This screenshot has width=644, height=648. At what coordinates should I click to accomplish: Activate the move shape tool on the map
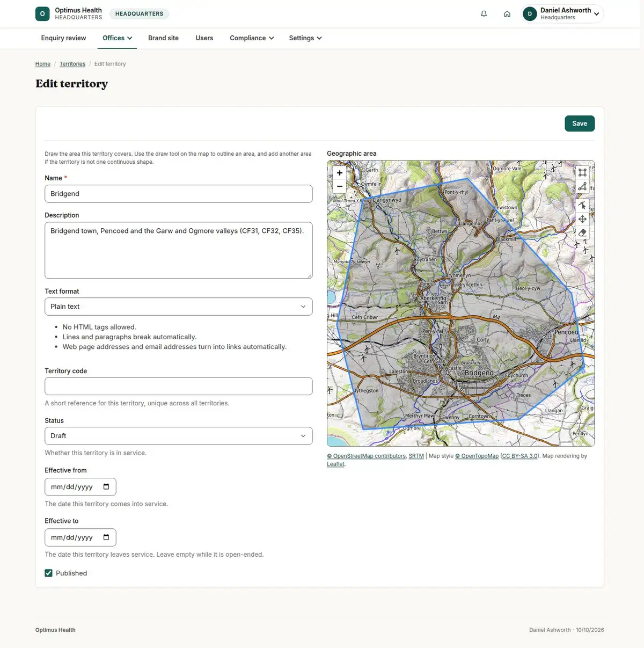tap(582, 219)
